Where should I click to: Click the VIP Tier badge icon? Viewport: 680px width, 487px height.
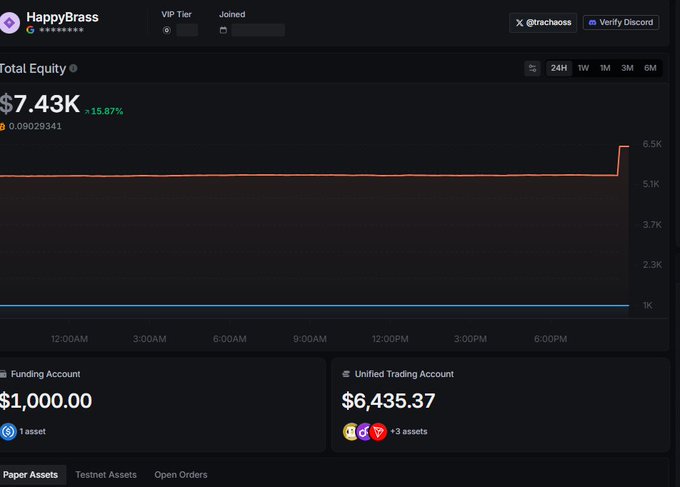(x=167, y=30)
